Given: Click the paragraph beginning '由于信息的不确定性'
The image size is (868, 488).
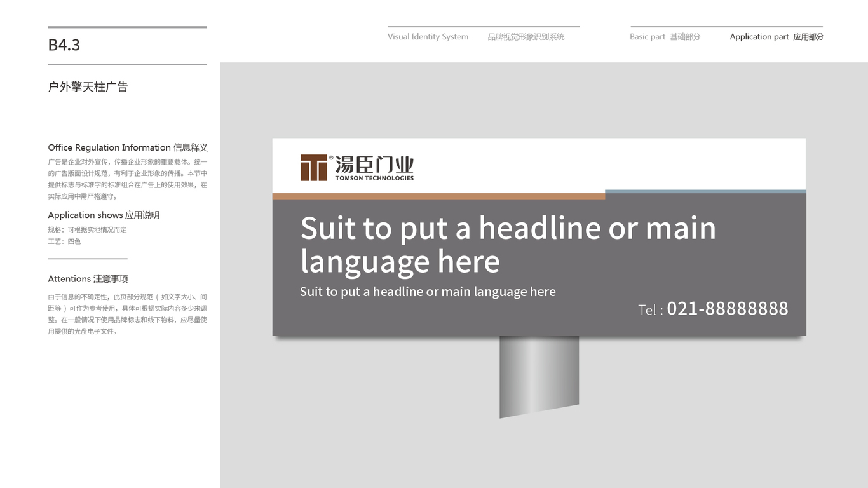Looking at the screenshot, I should coord(128,314).
